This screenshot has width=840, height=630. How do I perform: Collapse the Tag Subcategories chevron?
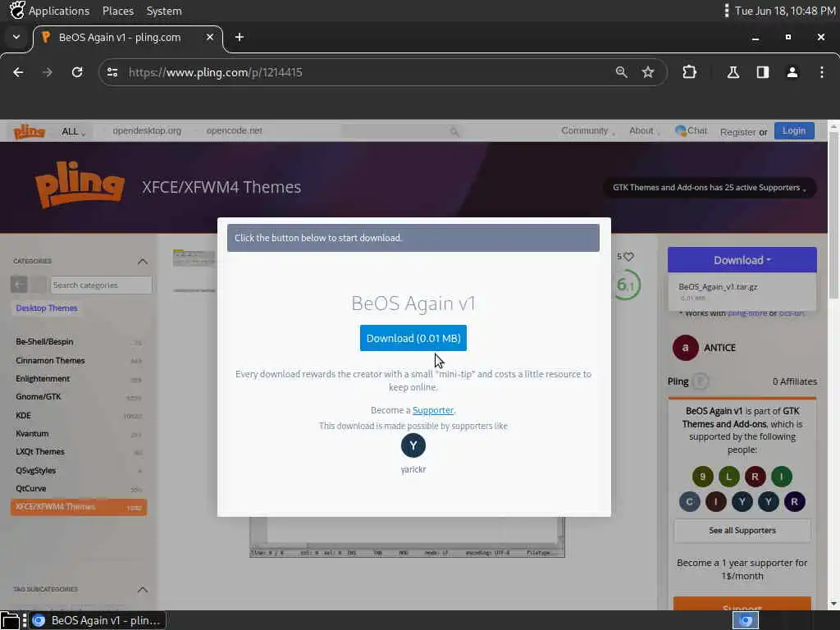[143, 589]
